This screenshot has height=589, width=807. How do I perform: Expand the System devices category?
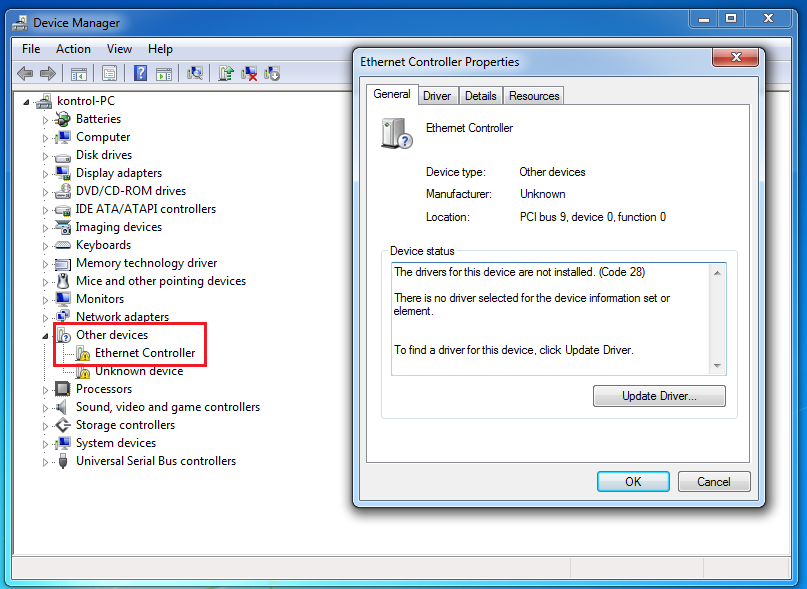[x=45, y=444]
